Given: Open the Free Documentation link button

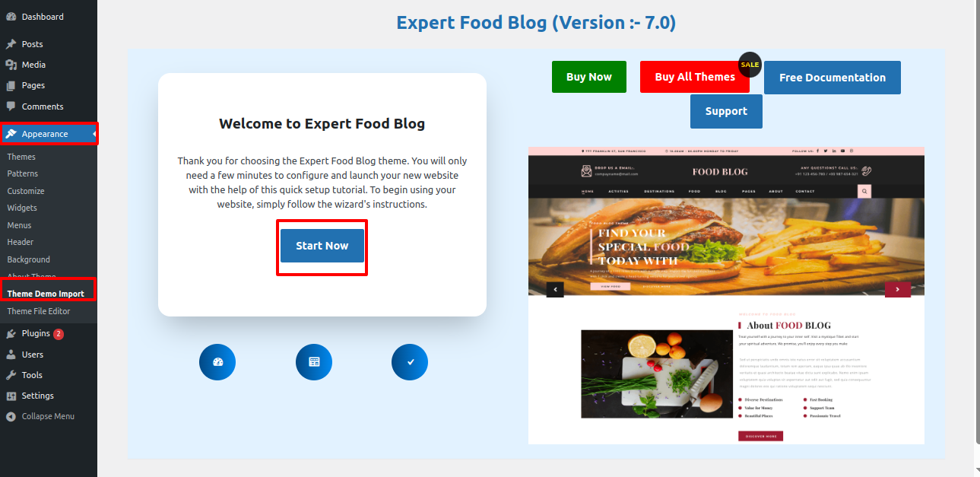Looking at the screenshot, I should pos(833,78).
